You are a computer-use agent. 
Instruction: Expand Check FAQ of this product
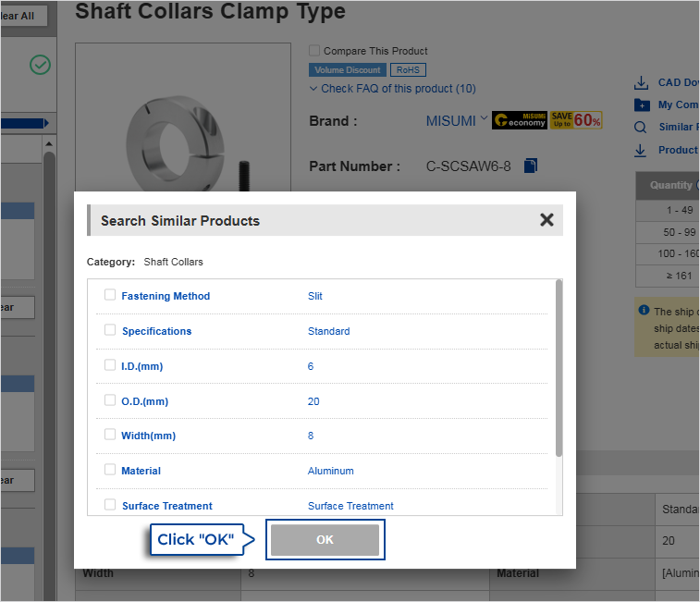point(393,89)
